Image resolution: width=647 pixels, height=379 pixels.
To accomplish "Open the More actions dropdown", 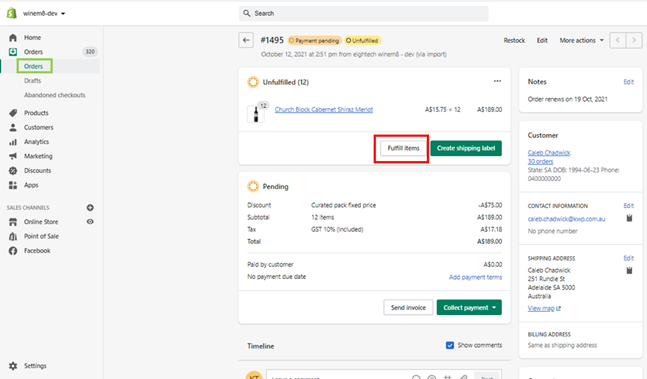I will coord(581,40).
